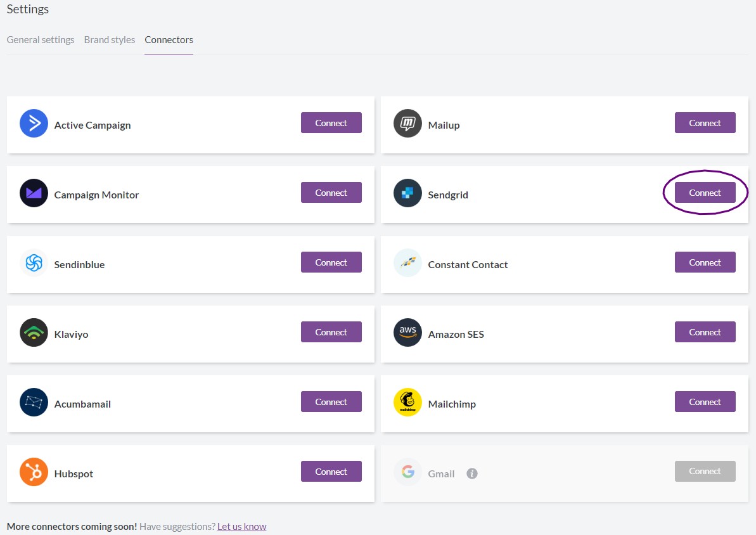Open the Brand styles tab
This screenshot has width=756, height=535.
point(110,39)
